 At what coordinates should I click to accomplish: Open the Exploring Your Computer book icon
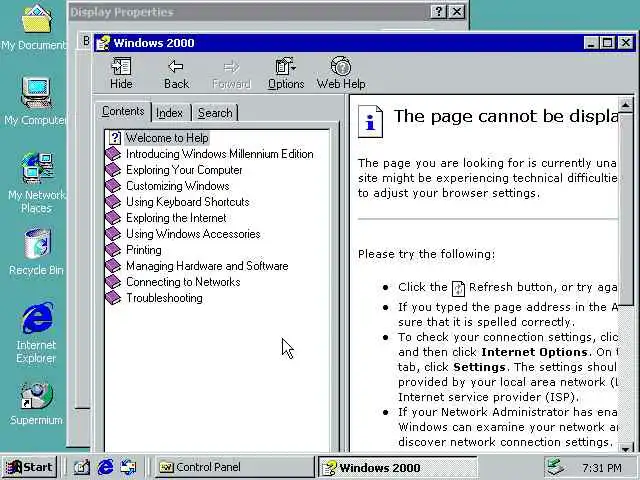(x=113, y=170)
